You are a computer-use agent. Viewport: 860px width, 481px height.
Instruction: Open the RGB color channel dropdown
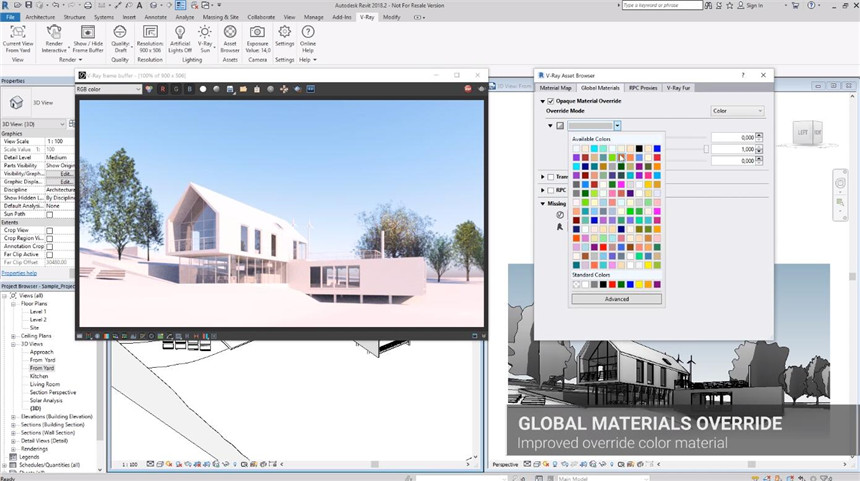coord(108,89)
